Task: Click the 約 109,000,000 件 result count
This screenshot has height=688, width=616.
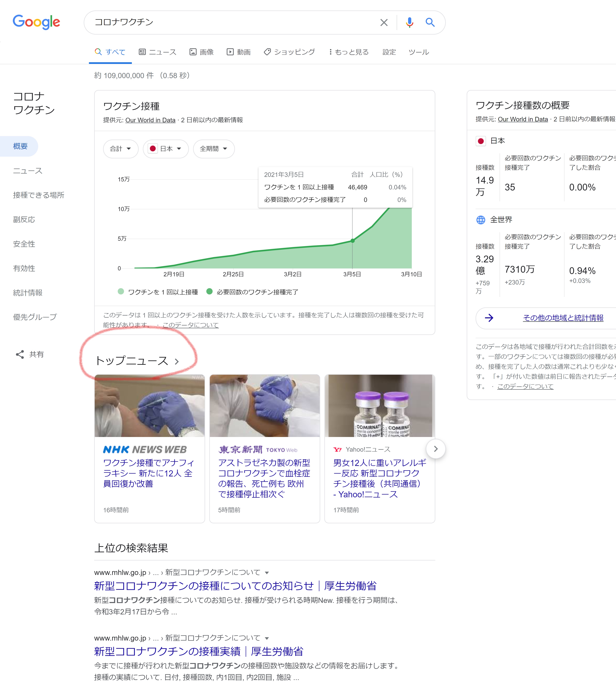Action: pos(124,76)
